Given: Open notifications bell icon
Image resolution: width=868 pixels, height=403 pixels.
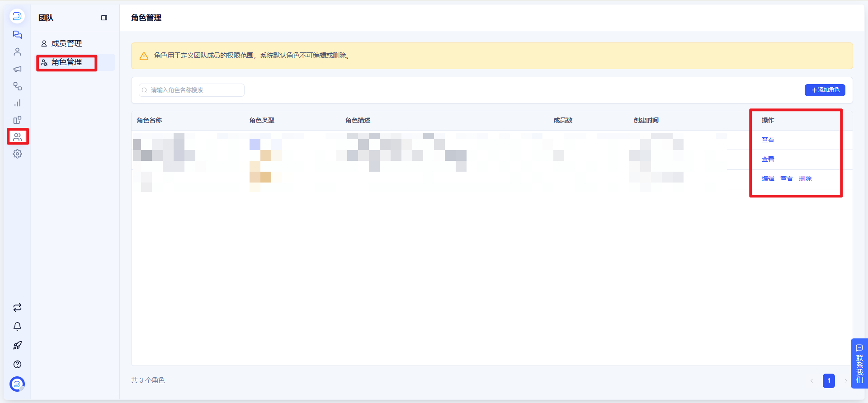Looking at the screenshot, I should coord(17,326).
